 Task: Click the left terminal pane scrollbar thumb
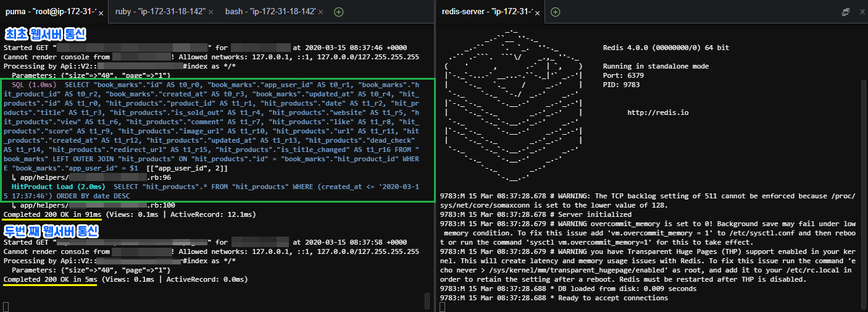coord(427,301)
